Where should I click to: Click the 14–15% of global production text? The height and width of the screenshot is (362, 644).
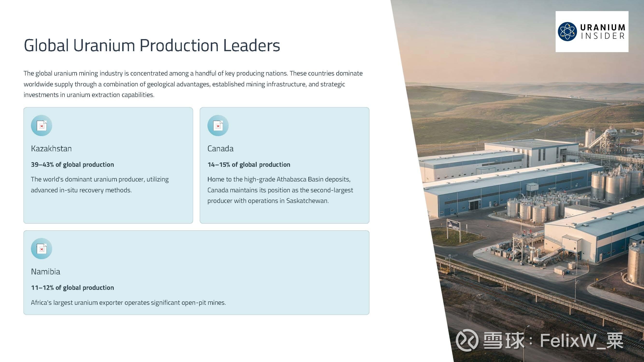pyautogui.click(x=249, y=165)
